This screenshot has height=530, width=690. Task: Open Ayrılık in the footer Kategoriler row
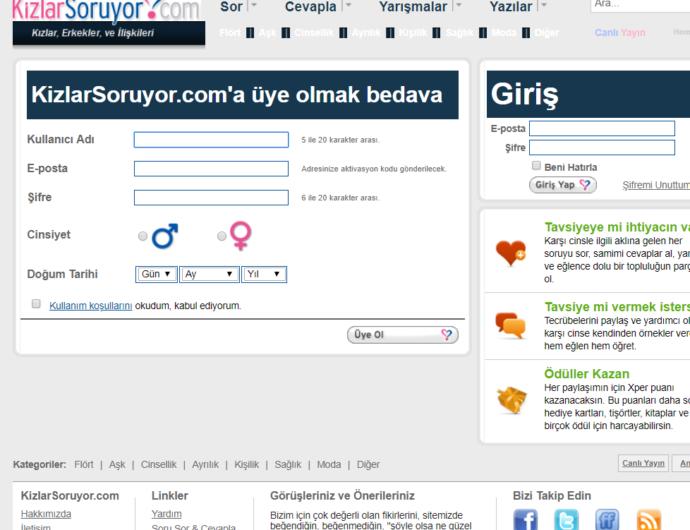[205, 464]
